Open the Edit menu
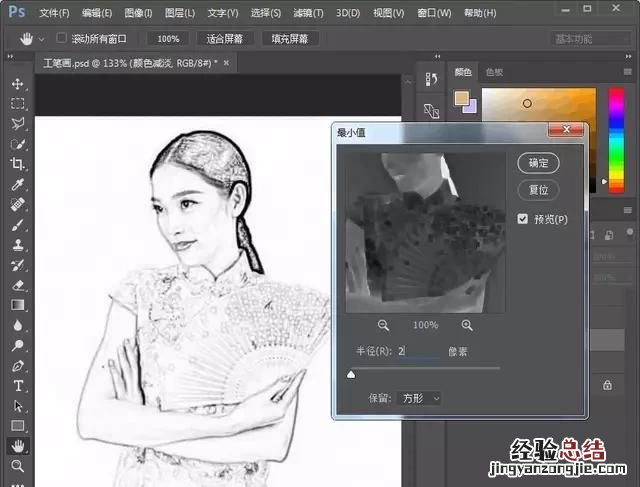 point(97,13)
